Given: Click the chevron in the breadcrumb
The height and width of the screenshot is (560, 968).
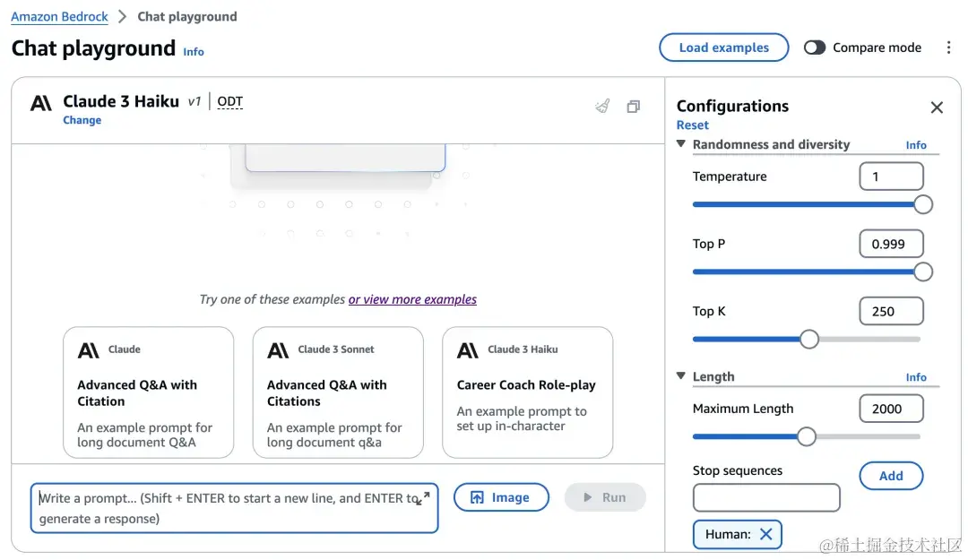Looking at the screenshot, I should pos(123,17).
